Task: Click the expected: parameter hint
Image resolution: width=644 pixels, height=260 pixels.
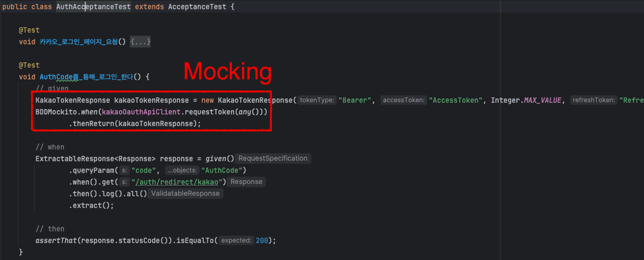Action: tap(236, 240)
